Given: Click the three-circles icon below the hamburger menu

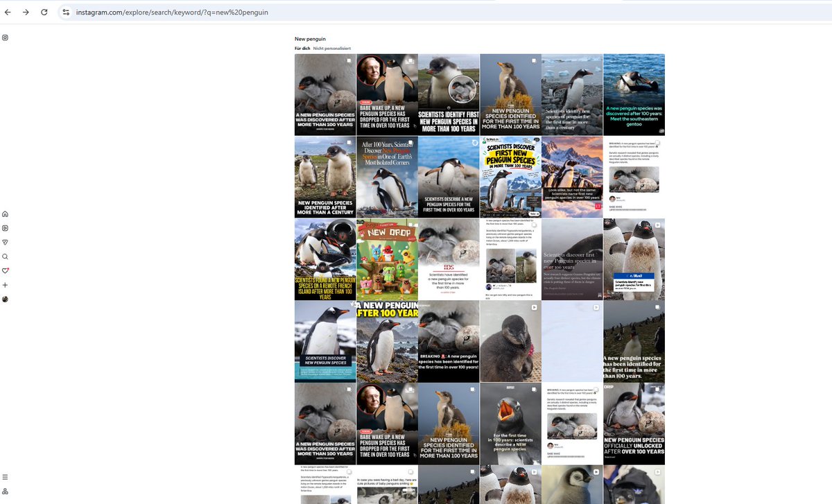Looking at the screenshot, I should (5, 492).
